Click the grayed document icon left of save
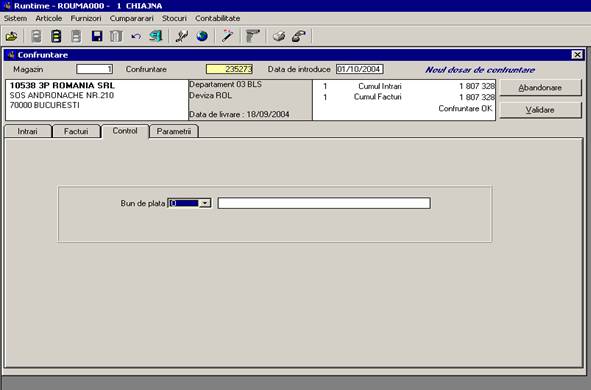 point(76,37)
